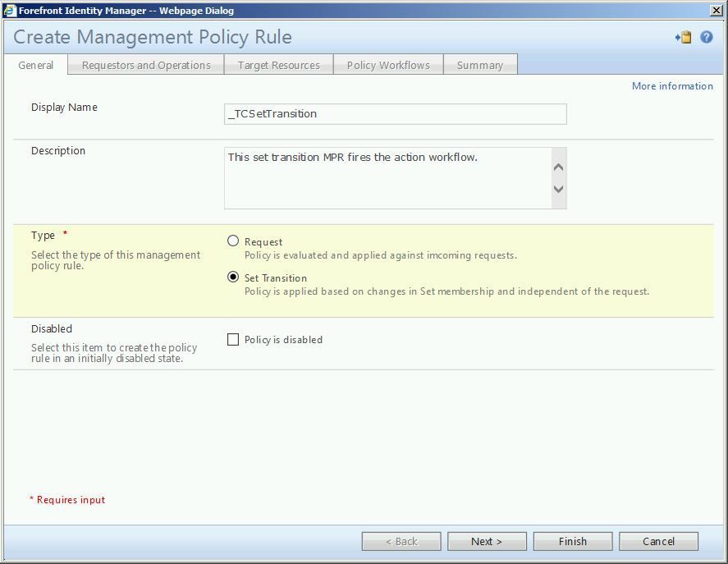Click the "Disabled" section label

(x=52, y=328)
